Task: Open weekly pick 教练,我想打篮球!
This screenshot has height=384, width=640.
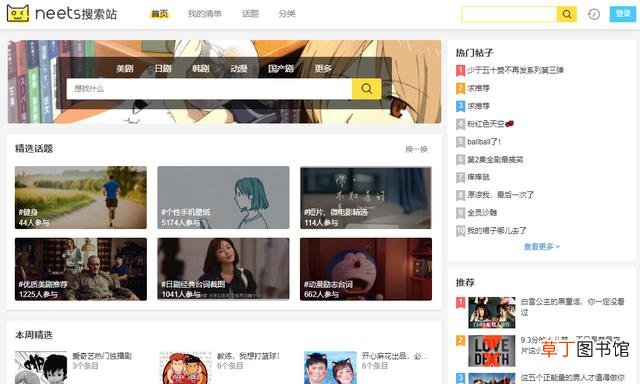Action: pos(248,356)
